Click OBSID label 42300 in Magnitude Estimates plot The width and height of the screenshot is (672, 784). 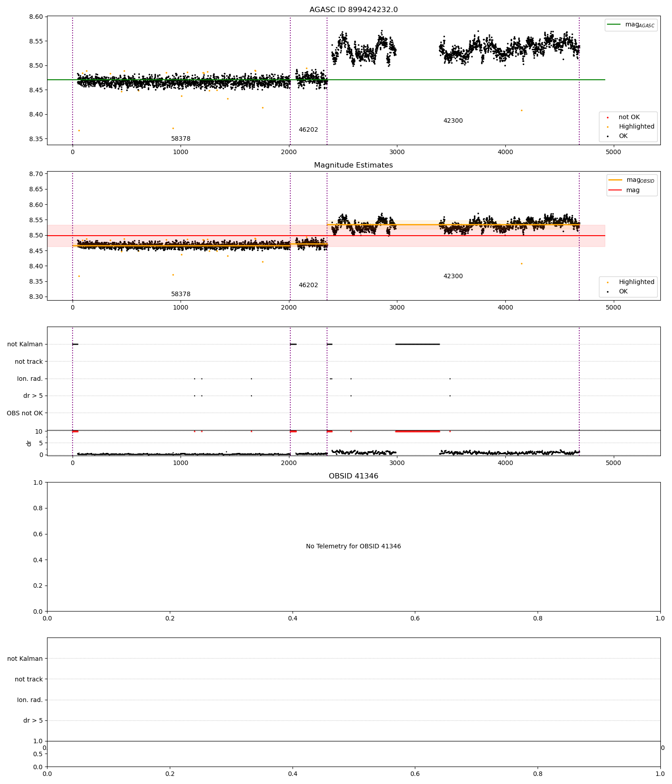tap(453, 276)
